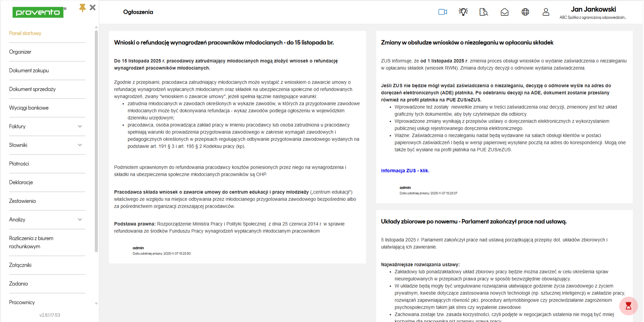This screenshot has height=322, width=644.
Task: Click the document search icon
Action: 484,12
